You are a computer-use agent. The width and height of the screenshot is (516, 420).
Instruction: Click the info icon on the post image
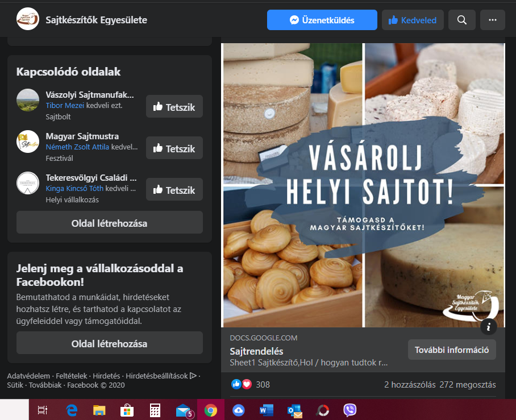click(x=489, y=326)
